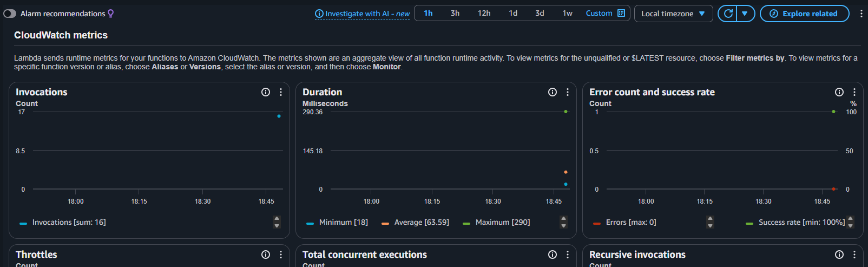Click the Throttles widget title

pos(36,255)
